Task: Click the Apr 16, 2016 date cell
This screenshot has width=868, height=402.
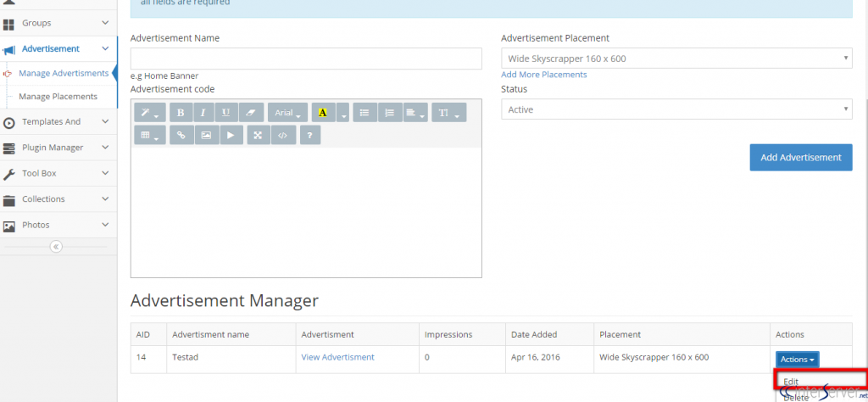Action: [549, 360]
